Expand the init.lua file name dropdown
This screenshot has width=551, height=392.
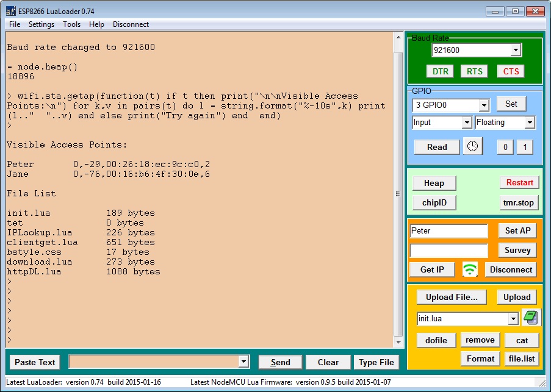pyautogui.click(x=513, y=319)
